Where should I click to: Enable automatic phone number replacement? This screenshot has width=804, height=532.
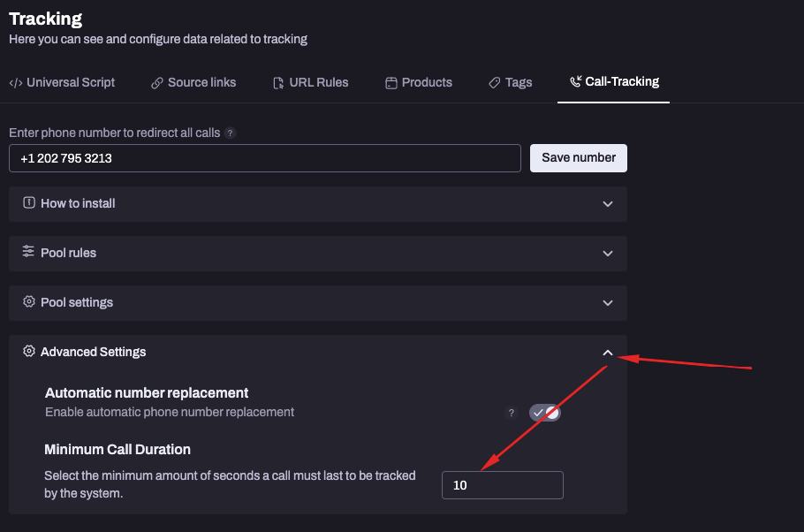tap(545, 412)
